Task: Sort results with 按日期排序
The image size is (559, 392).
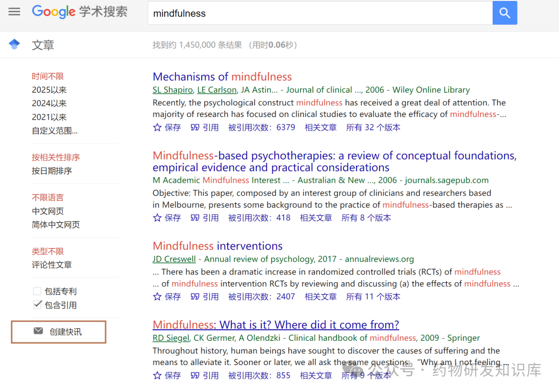Action: [x=52, y=171]
